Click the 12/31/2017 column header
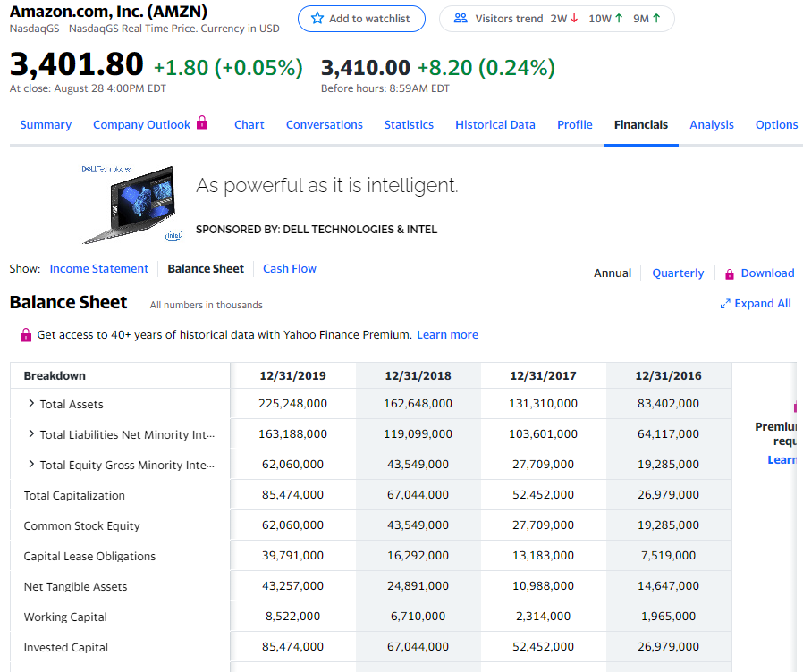 pyautogui.click(x=543, y=375)
